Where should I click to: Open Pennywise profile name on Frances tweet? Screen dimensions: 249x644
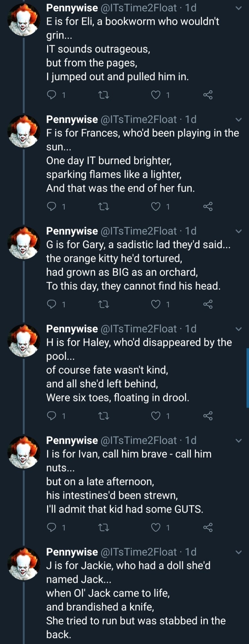coord(72,119)
